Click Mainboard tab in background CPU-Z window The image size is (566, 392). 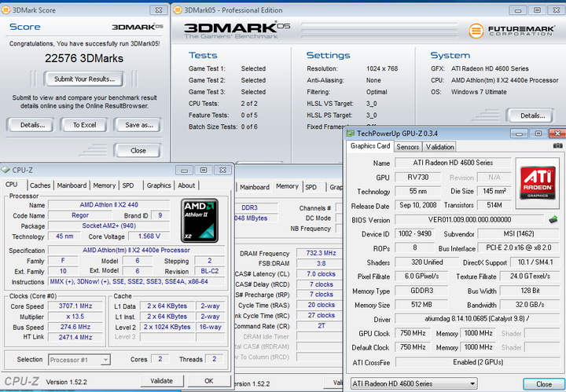pos(255,187)
